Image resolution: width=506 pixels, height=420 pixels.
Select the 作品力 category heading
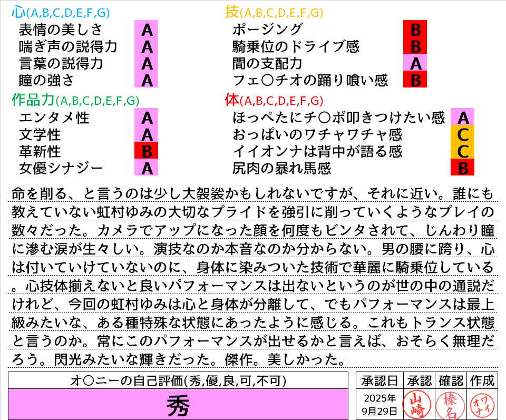pos(75,100)
